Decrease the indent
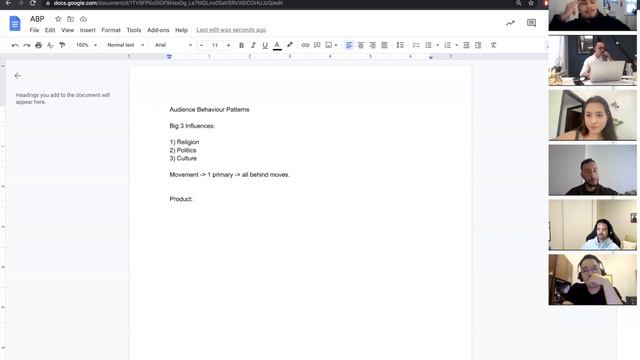The height and width of the screenshot is (360, 640). 466,45
